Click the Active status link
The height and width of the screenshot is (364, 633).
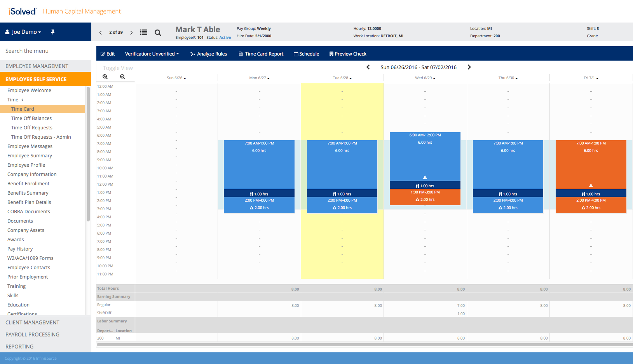coord(225,38)
